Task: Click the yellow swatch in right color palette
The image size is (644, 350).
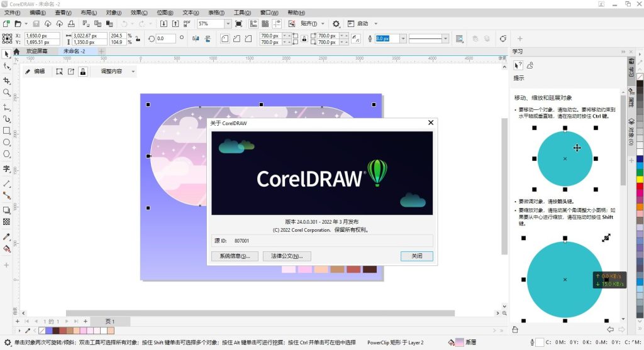Action: click(x=640, y=179)
